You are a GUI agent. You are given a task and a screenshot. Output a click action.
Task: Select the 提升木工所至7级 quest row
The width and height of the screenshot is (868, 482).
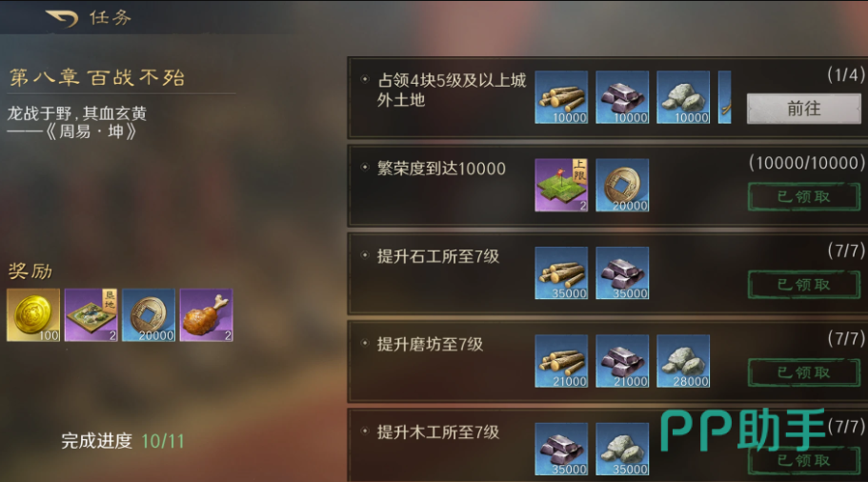tap(607, 446)
